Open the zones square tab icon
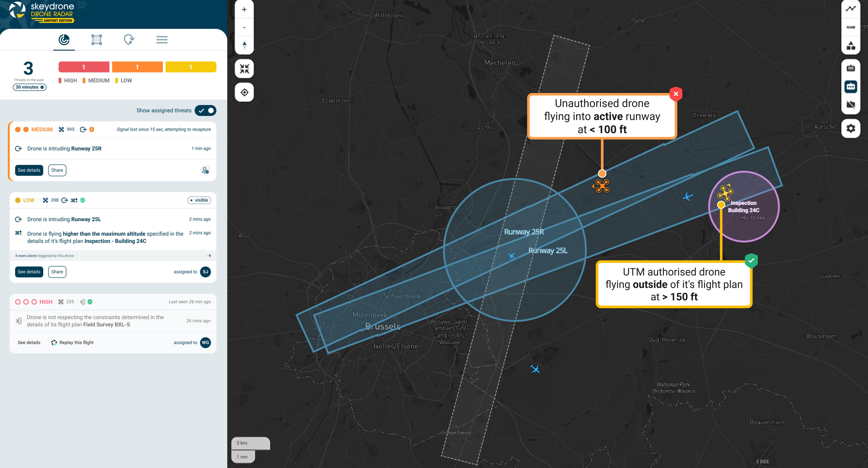868x468 pixels. pos(96,40)
